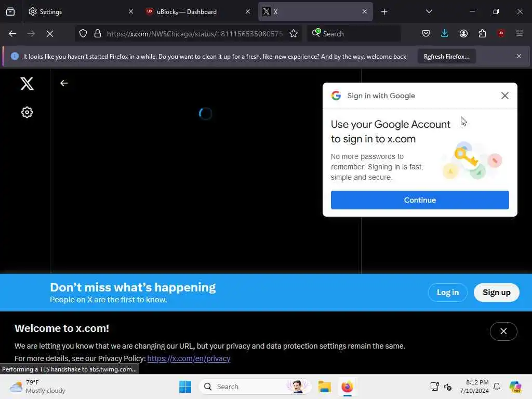The image size is (532, 399).
Task: Open Firefox View recent browsing icon
Action: (x=10, y=11)
